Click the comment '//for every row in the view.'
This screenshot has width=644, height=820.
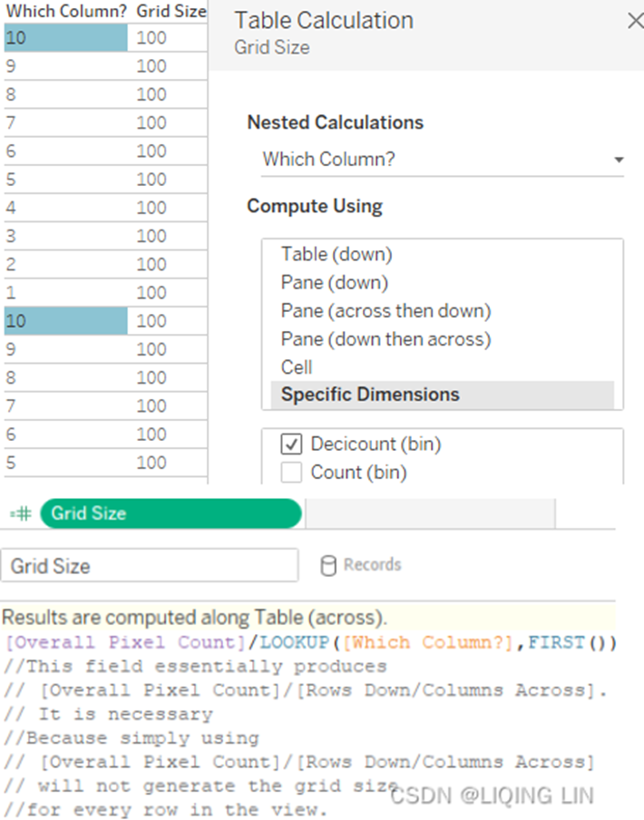click(166, 810)
